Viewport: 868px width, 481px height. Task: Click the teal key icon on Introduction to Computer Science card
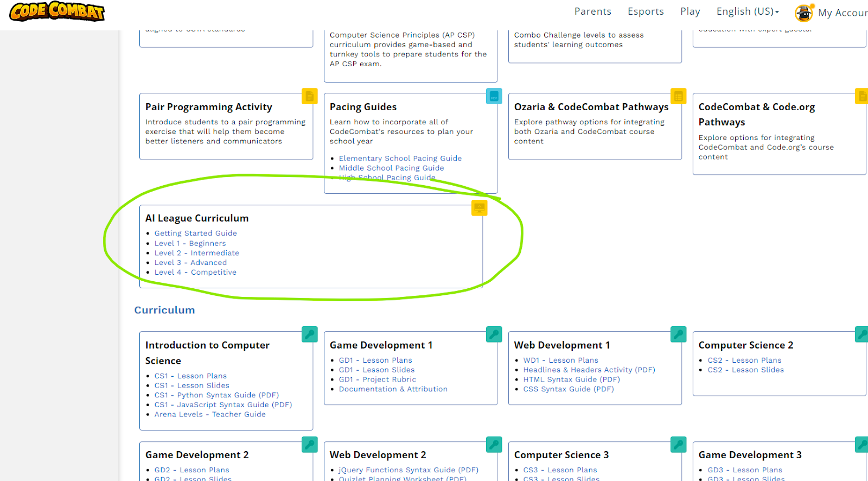click(x=309, y=334)
